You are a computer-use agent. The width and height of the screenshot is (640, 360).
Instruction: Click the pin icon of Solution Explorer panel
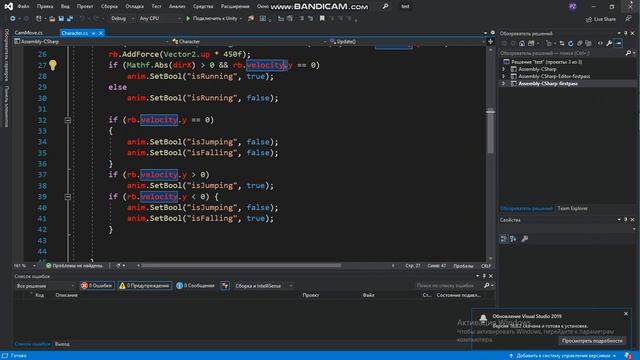pos(625,33)
